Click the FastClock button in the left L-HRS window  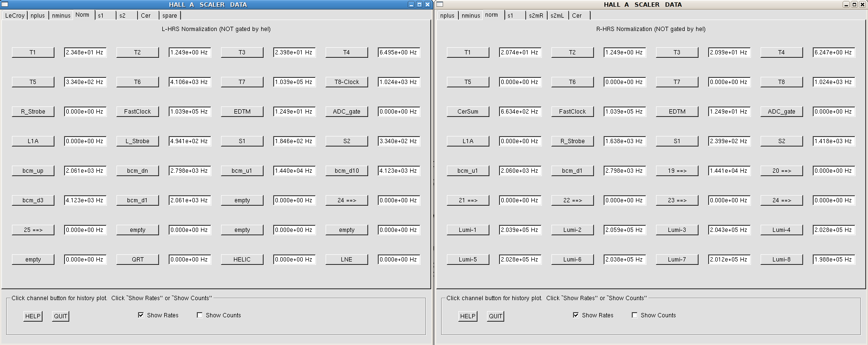pyautogui.click(x=138, y=112)
